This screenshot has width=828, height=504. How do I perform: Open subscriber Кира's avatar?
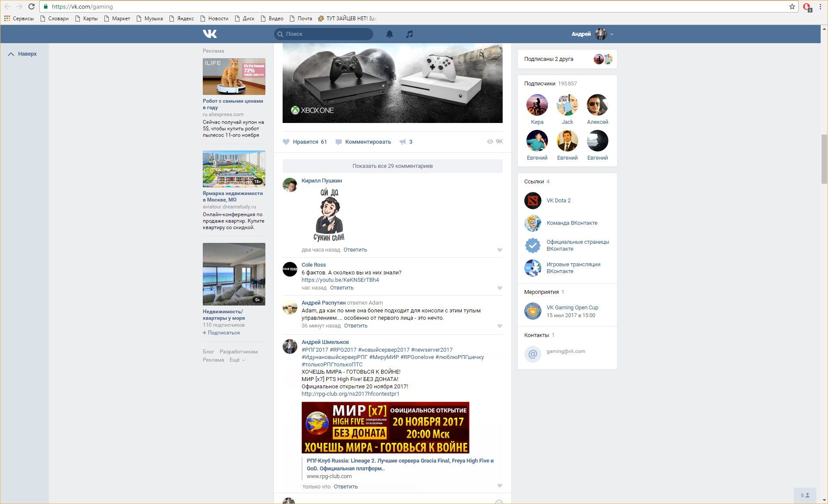pyautogui.click(x=537, y=105)
